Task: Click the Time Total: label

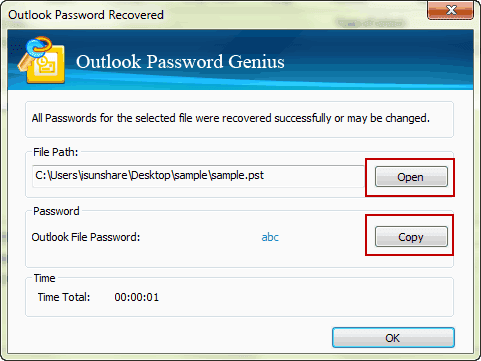Action: 64,297
